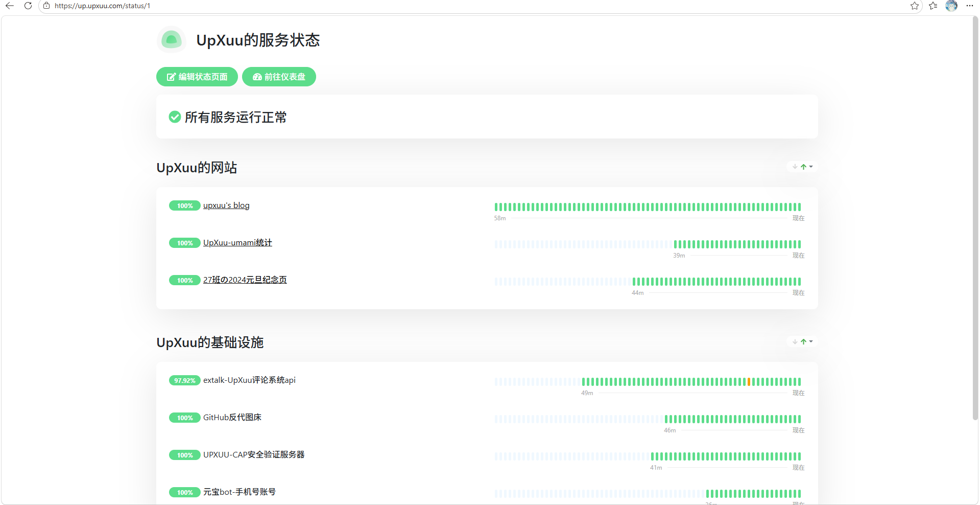Click 27班の2024元旦纪念页 heartbeat bar
Viewport: 980px width, 505px height.
click(648, 282)
